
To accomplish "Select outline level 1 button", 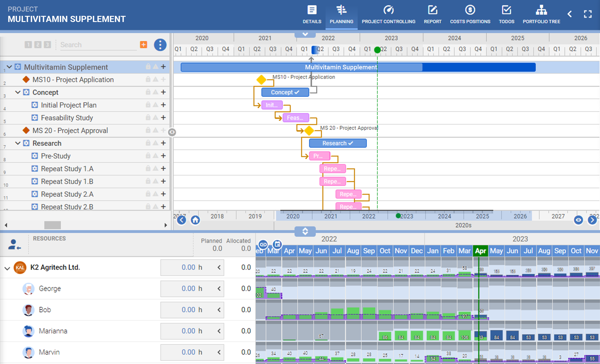I will pyautogui.click(x=28, y=44).
